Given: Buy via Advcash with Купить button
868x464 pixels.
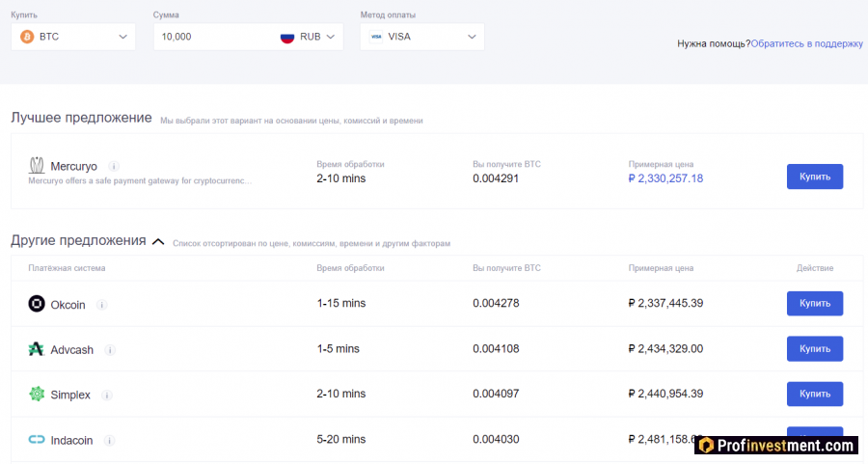Looking at the screenshot, I should [x=815, y=349].
